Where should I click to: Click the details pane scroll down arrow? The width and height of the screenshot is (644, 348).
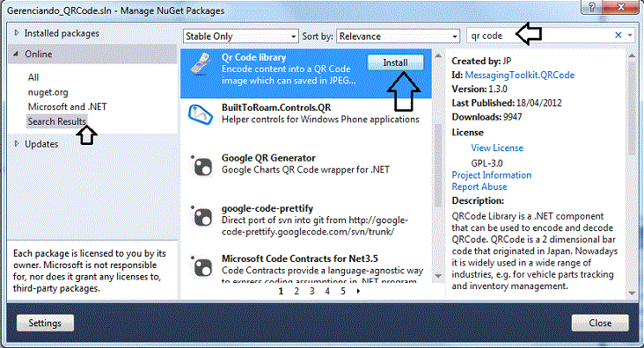tap(632, 293)
